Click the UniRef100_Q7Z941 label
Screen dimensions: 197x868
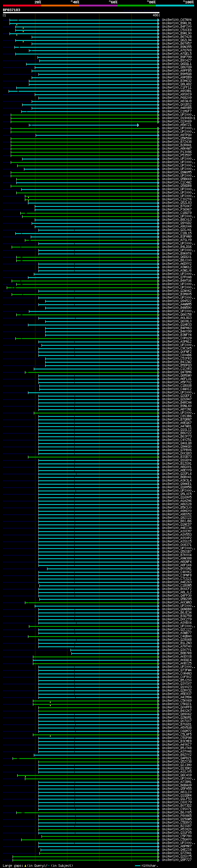(176, 853)
